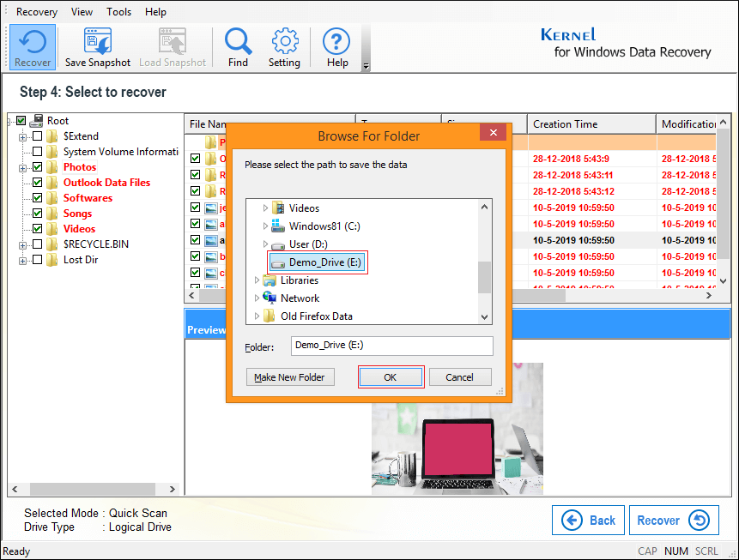Click file list scroll-down arrow

(x=723, y=281)
